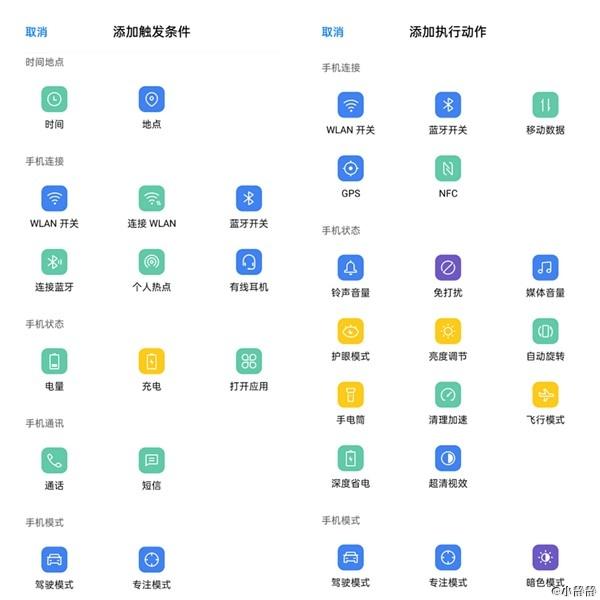This screenshot has height=600, width=600.
Task: Select the 超清视效 ultra-clear visual icon
Action: [x=448, y=458]
